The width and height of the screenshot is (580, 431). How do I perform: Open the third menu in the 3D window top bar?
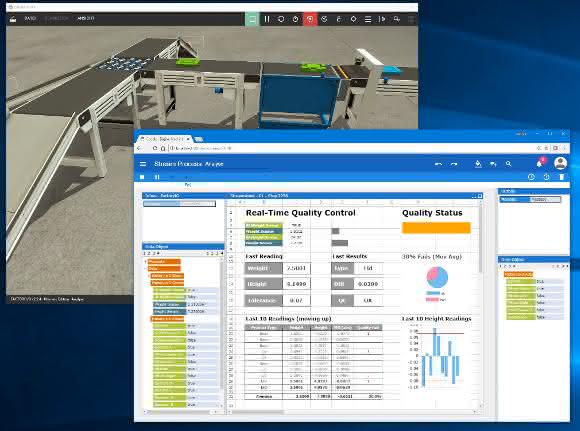86,18
